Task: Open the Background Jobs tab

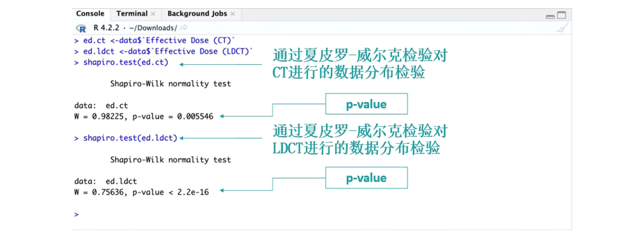Action: (197, 14)
